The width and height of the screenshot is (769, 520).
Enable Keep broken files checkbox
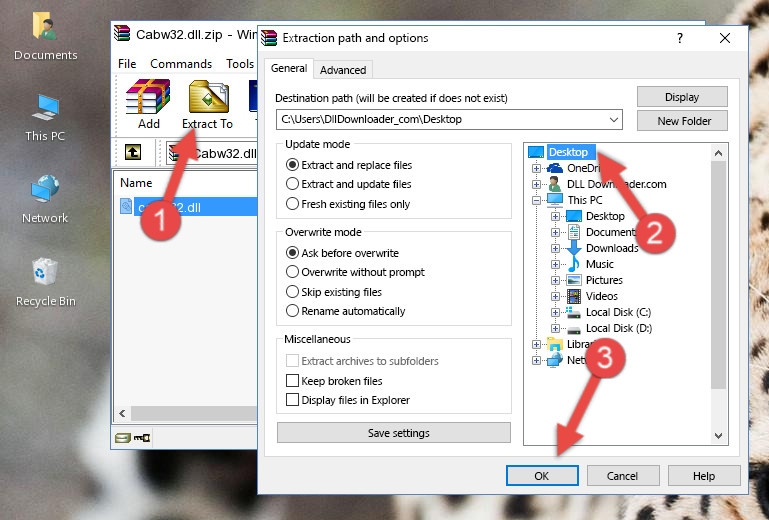coord(292,380)
